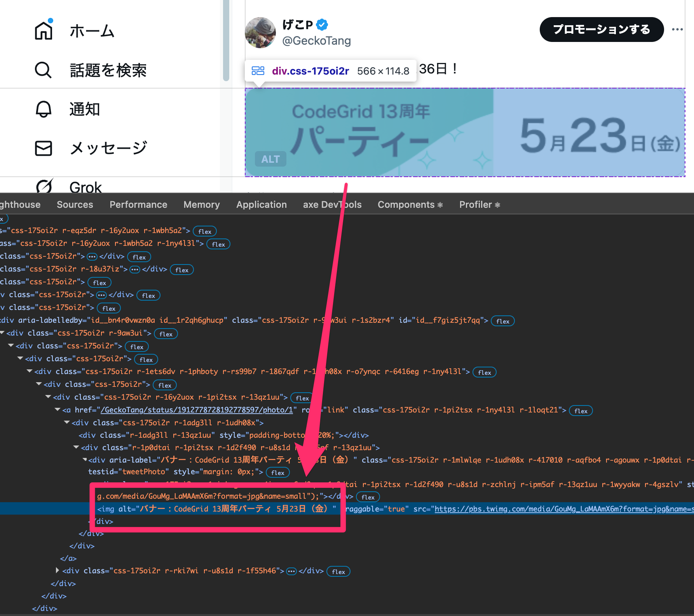This screenshot has width=694, height=616.
Task: Toggle flex badge on the role=link anchor row
Action: pyautogui.click(x=581, y=411)
